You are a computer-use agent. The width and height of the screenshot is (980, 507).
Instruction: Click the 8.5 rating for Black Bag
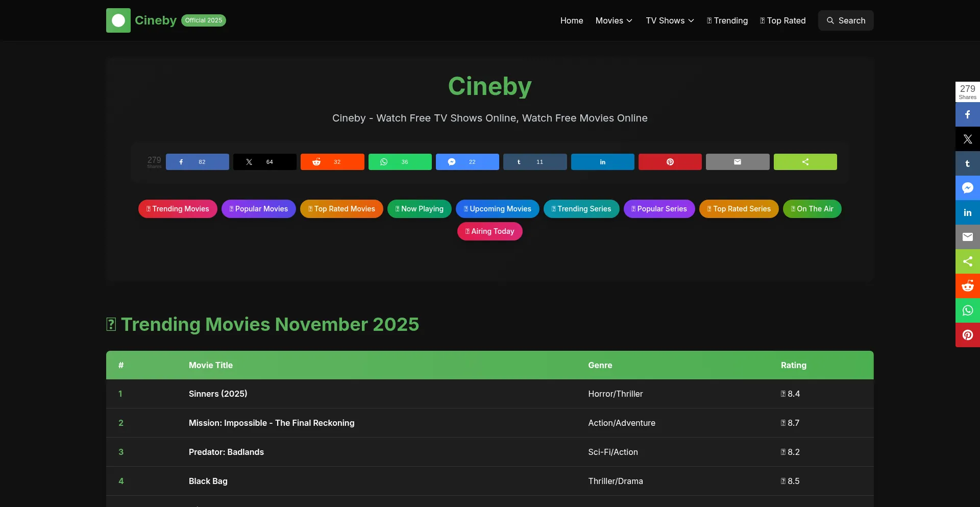[x=790, y=481]
